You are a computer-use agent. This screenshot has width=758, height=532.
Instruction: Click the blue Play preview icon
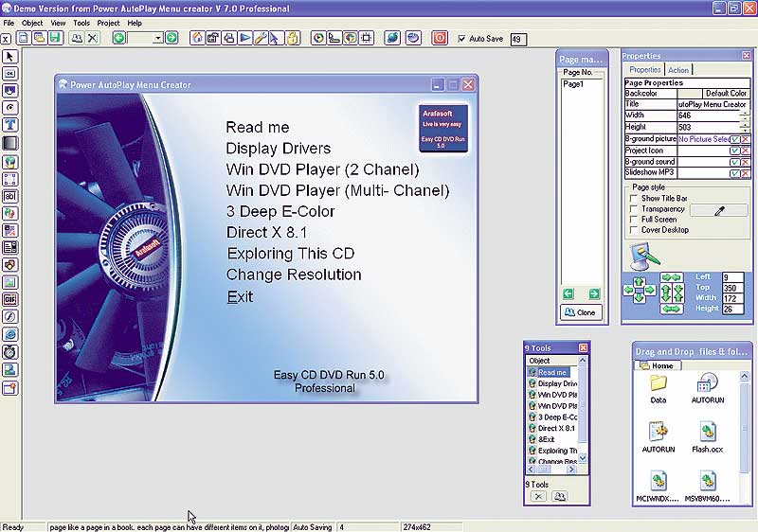click(x=245, y=38)
